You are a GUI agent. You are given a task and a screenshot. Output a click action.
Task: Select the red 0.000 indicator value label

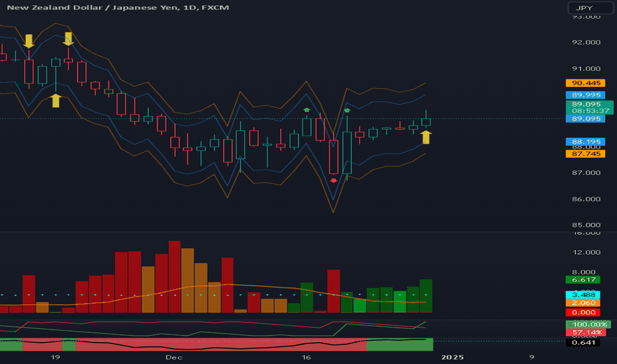point(583,312)
